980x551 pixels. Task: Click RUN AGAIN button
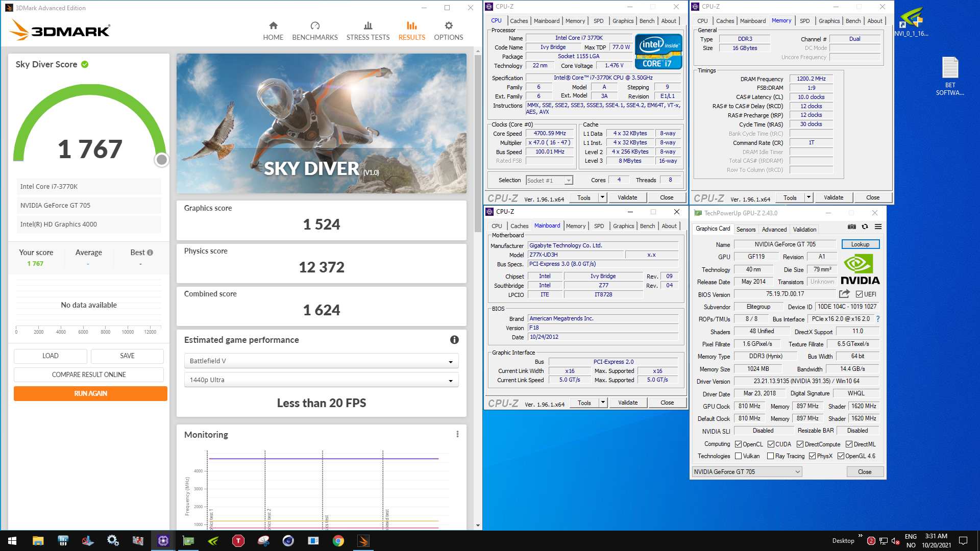tap(90, 393)
